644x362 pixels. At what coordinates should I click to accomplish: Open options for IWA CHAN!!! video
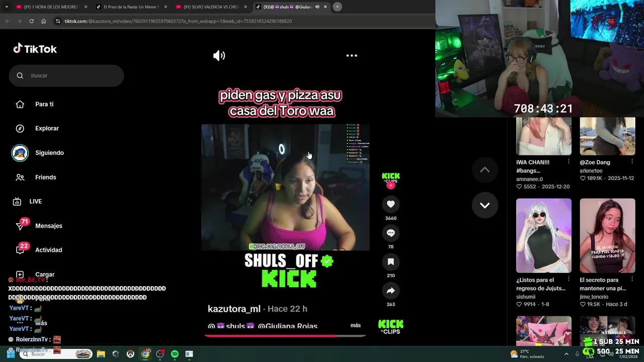click(x=569, y=161)
